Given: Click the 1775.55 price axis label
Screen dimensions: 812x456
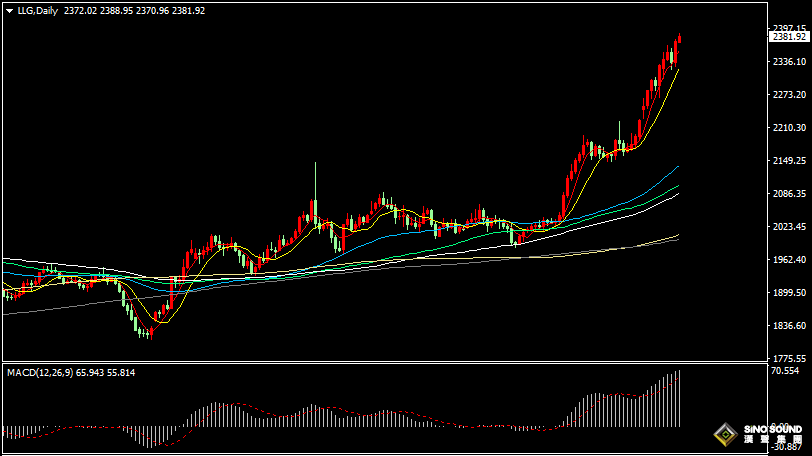Looking at the screenshot, I should click(788, 359).
